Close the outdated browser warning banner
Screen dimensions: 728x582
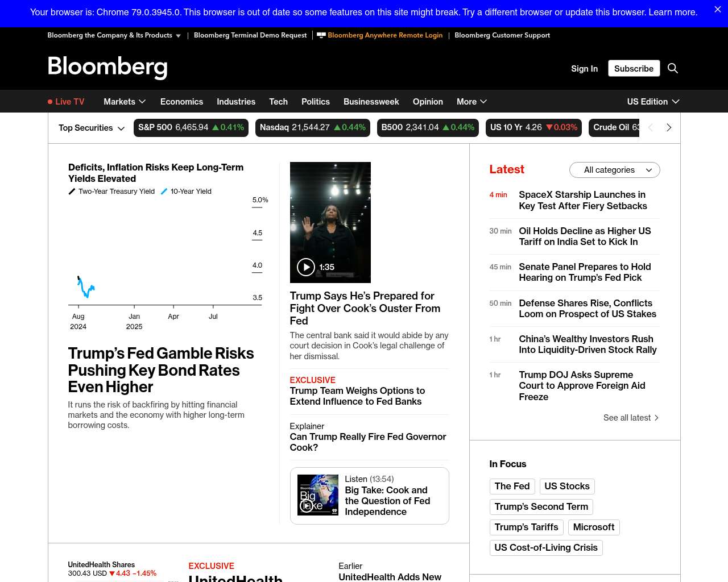(x=718, y=10)
